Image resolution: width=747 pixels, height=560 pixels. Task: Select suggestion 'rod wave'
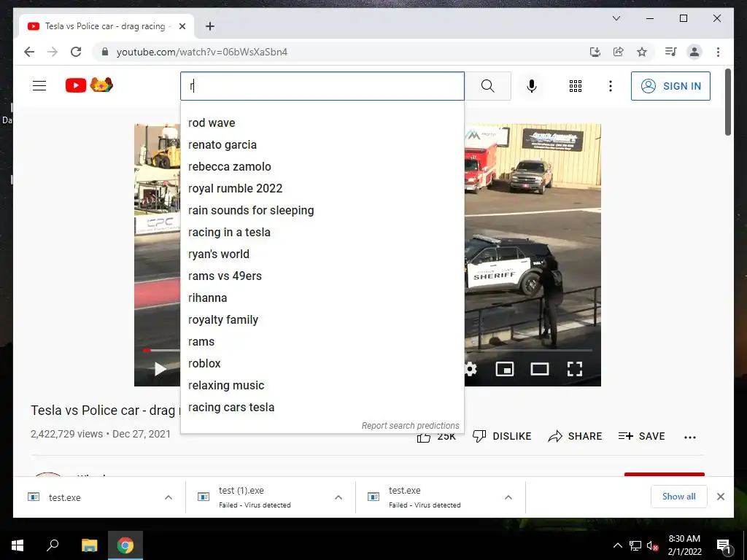coord(322,122)
